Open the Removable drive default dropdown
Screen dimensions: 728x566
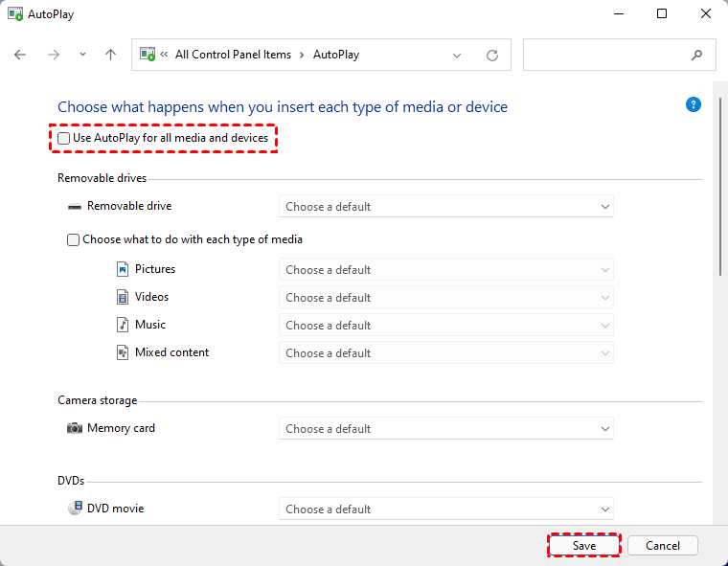(x=445, y=206)
